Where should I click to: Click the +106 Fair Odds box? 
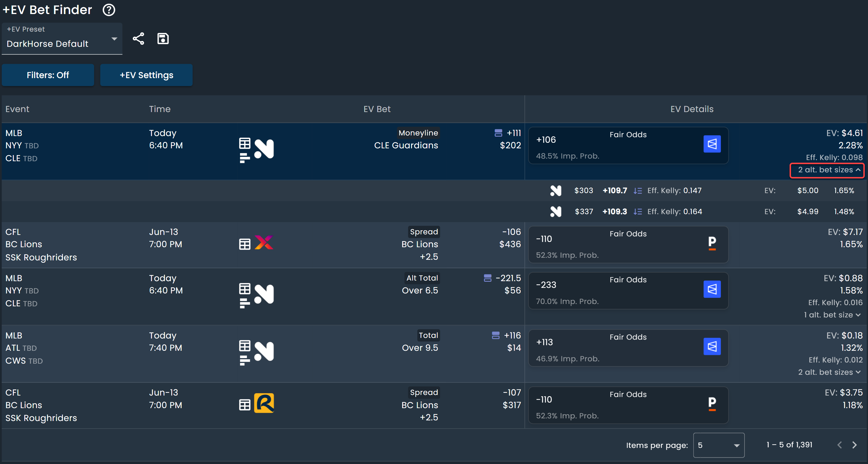coord(628,146)
